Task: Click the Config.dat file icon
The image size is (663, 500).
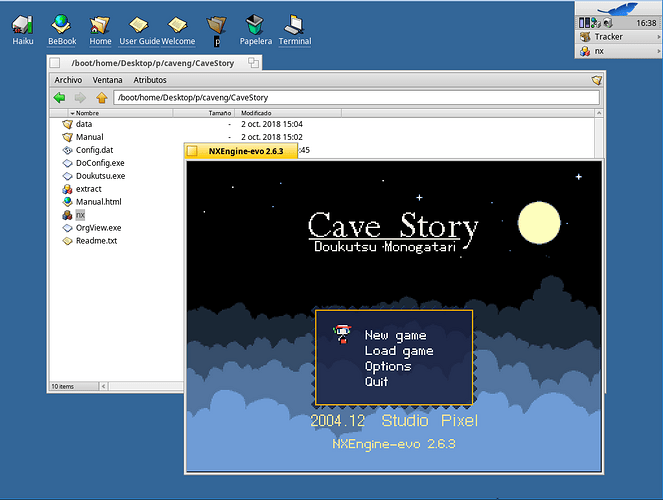Action: pyautogui.click(x=67, y=150)
